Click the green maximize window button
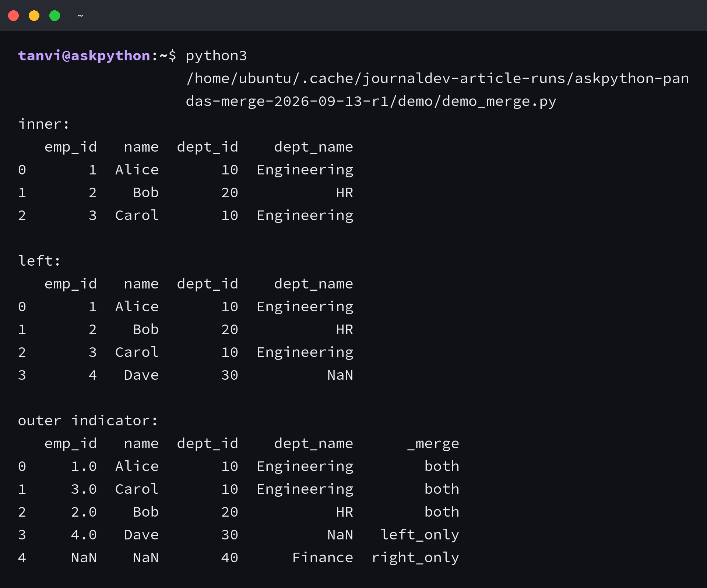Image resolution: width=707 pixels, height=588 pixels. pyautogui.click(x=55, y=16)
